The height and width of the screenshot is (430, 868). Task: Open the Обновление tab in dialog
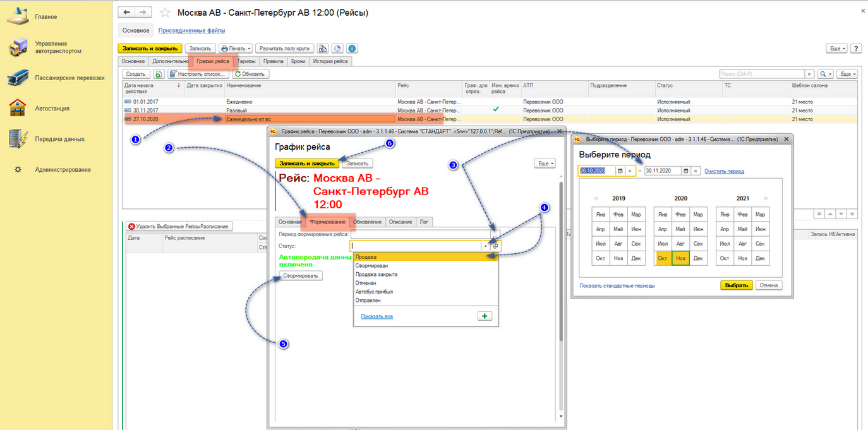(367, 222)
